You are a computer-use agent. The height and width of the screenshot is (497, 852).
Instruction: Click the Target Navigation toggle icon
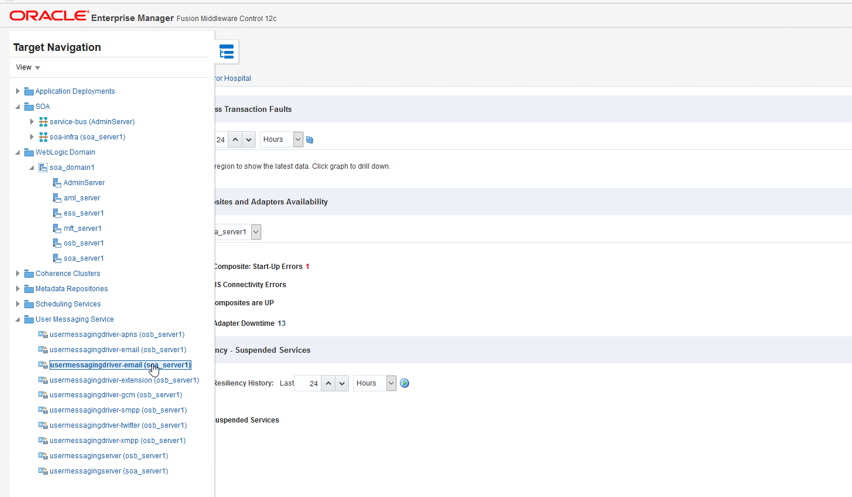pos(227,52)
